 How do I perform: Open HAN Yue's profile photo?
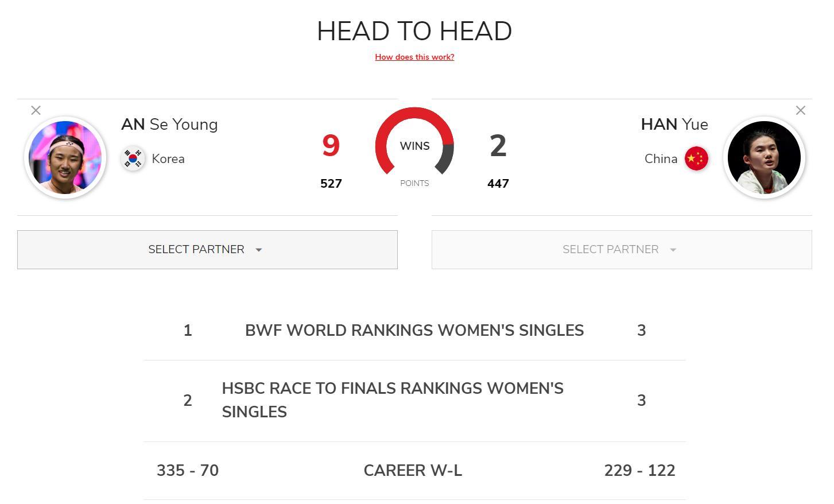(764, 157)
